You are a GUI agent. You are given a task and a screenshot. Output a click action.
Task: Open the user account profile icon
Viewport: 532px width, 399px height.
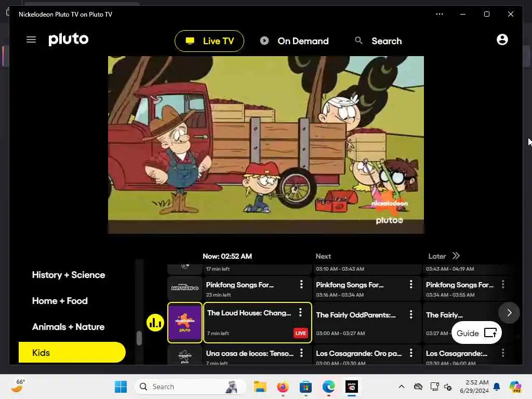[x=502, y=39]
